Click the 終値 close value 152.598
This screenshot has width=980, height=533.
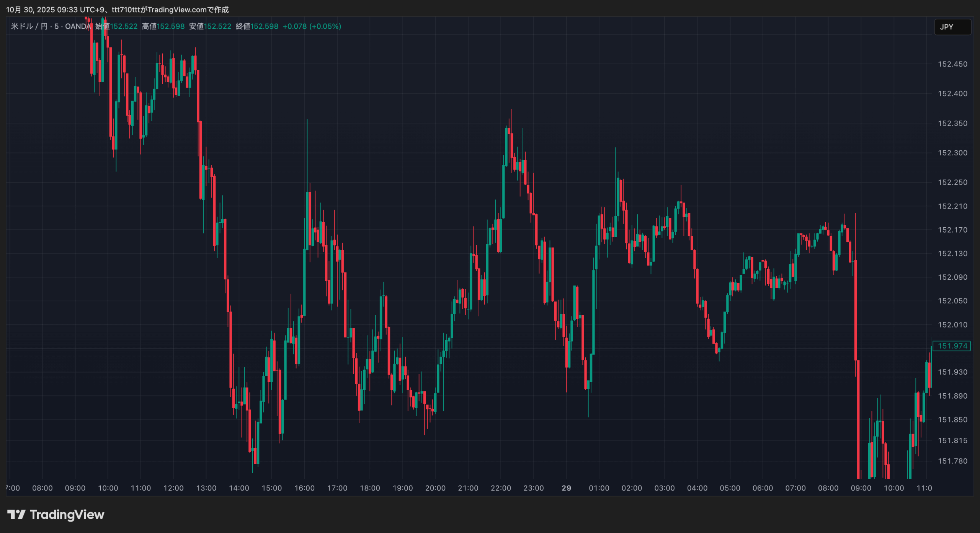point(265,26)
